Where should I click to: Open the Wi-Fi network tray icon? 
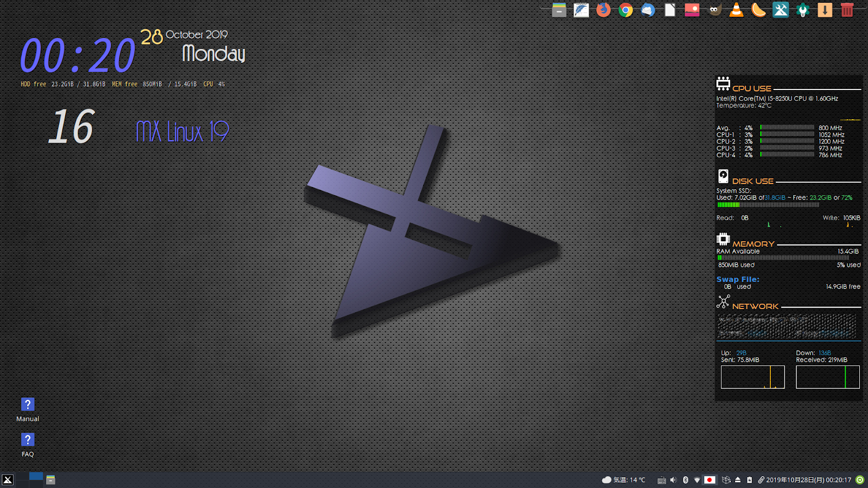coord(697,480)
